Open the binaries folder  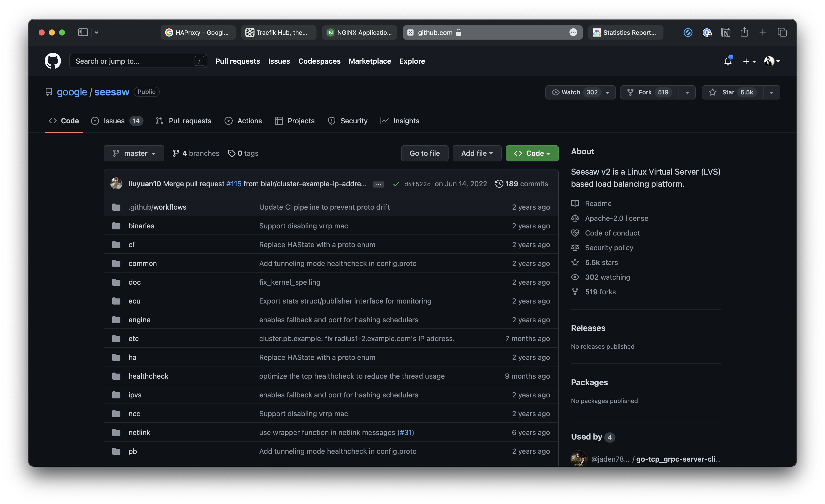pyautogui.click(x=141, y=226)
